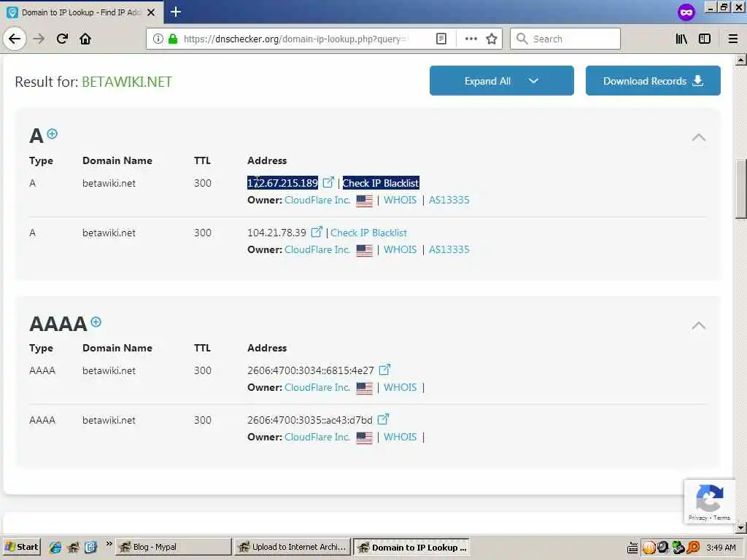Open CloudFlare Inc. owner link for 172.67.215.189
This screenshot has height=560, width=747.
coord(317,200)
